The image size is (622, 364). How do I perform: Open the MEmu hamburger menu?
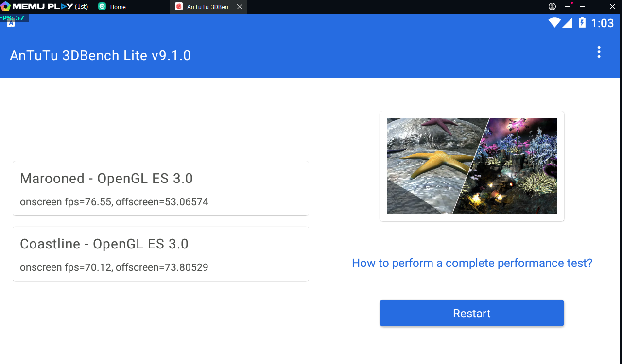[568, 7]
